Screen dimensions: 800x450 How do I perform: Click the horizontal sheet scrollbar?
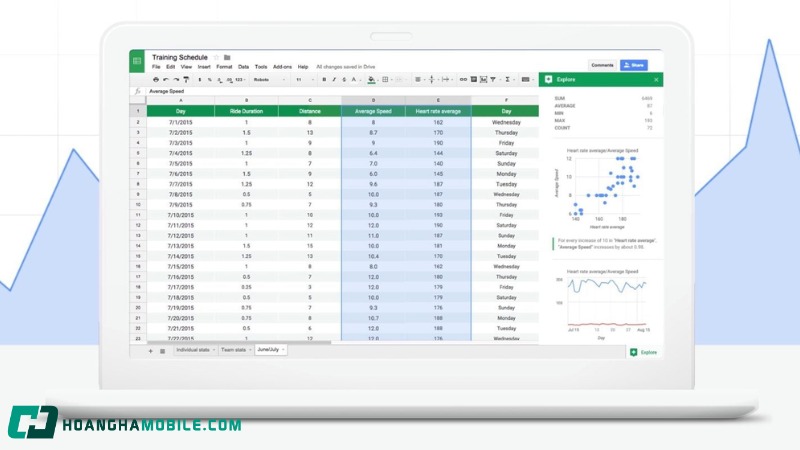239,342
